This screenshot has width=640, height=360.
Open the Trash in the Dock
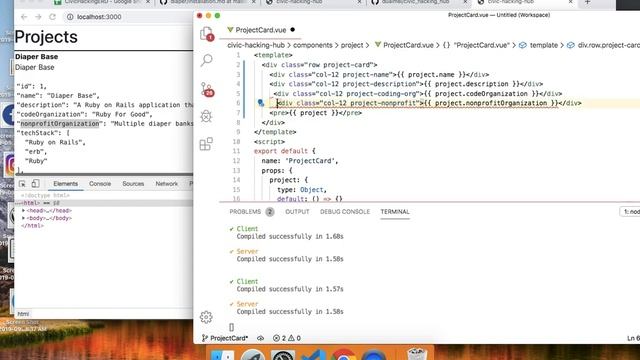point(416,354)
